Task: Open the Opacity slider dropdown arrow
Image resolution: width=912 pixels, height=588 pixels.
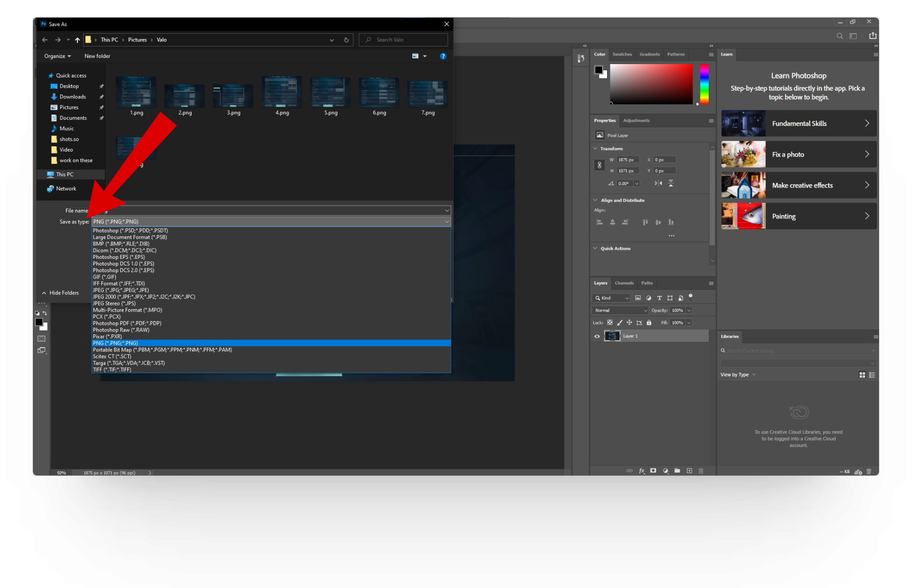Action: [x=689, y=310]
